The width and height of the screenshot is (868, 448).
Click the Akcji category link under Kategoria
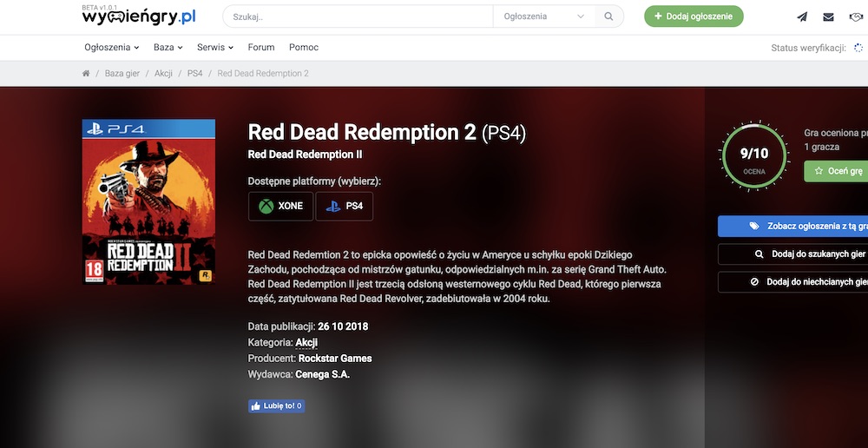pos(306,342)
